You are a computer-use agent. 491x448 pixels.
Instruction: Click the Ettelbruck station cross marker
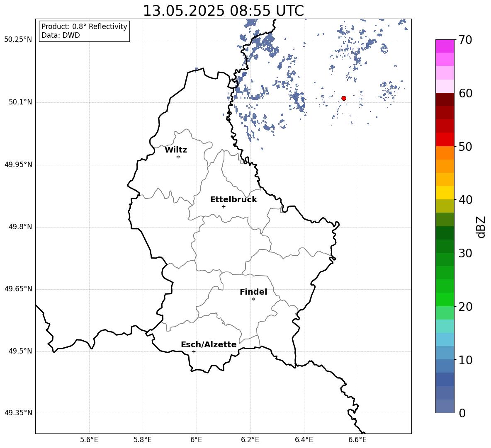pyautogui.click(x=224, y=206)
